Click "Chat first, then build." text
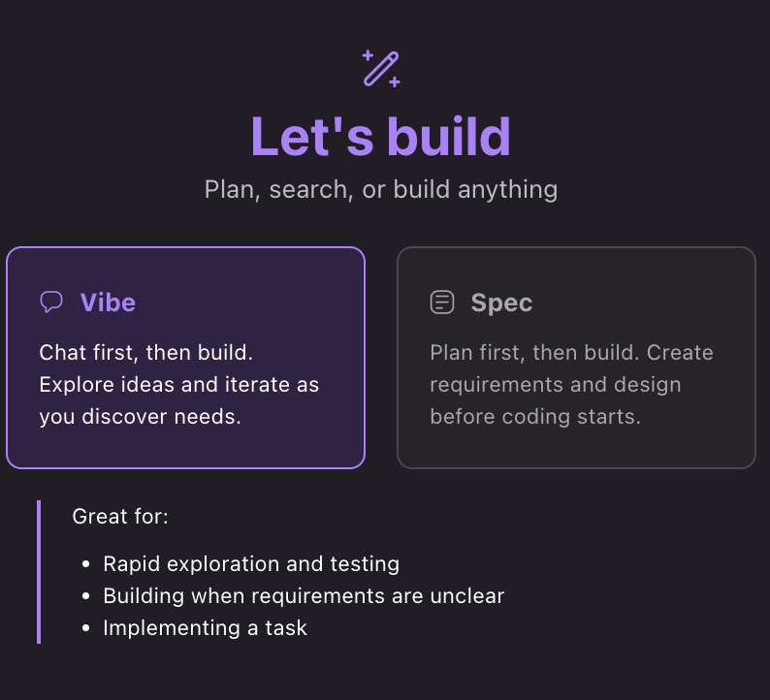 point(146,352)
